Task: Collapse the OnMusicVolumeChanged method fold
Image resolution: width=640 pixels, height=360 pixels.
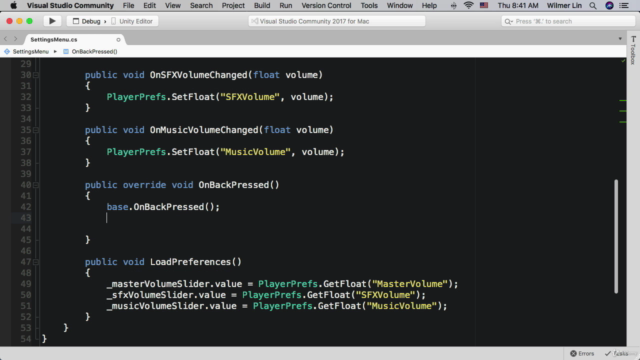Action: coord(36,130)
